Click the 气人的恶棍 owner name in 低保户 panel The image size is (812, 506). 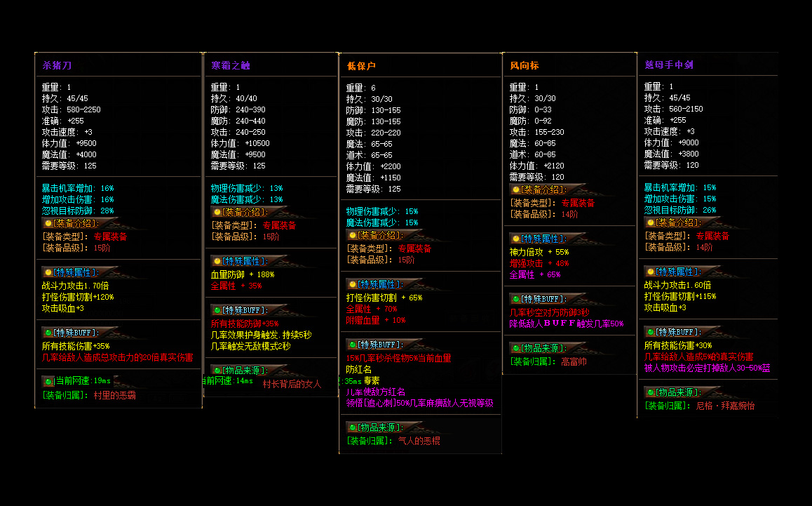419,441
